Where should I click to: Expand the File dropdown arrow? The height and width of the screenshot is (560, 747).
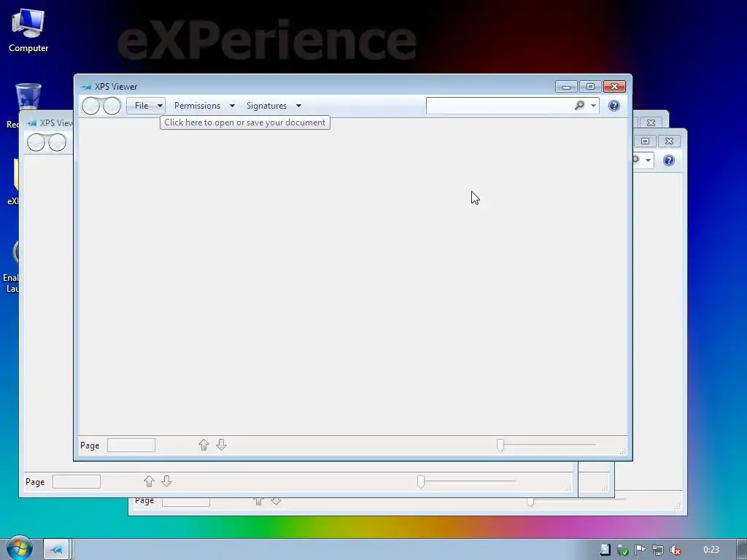160,106
